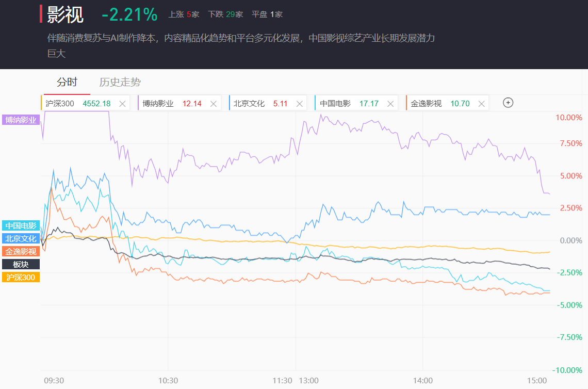Viewport: 588px width, 389px height.
Task: Toggle the 北京文化 blue line label
Action: 21,239
